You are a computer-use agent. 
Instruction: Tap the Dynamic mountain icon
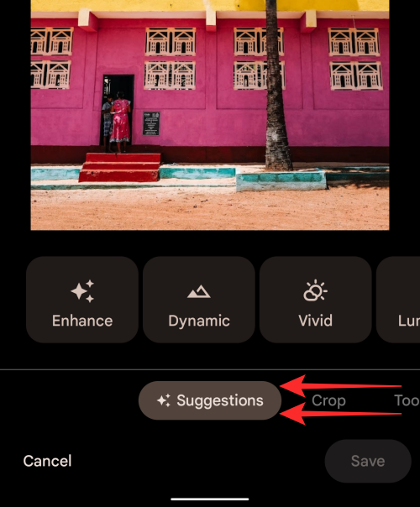point(199,291)
